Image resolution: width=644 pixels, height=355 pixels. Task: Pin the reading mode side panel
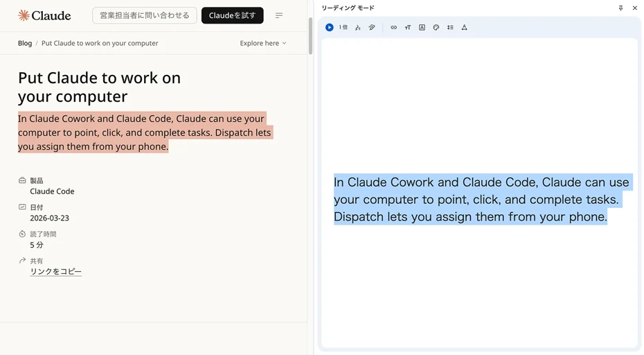tap(620, 8)
